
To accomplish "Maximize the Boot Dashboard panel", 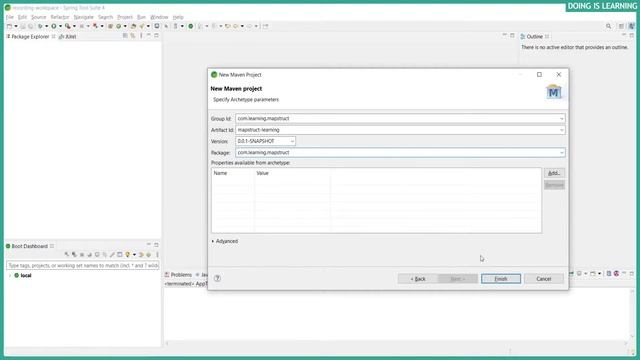I will click(156, 245).
